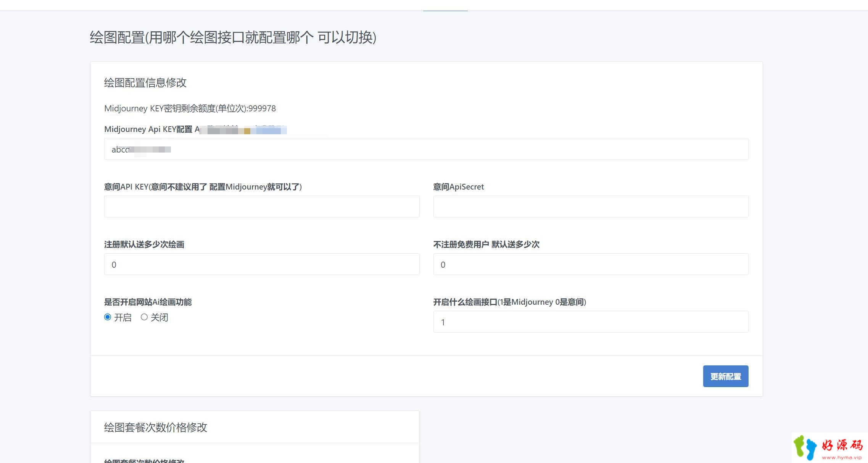Click the 是否开启网站Ai绘画功能 label
Viewport: 868px width, 463px height.
click(148, 302)
